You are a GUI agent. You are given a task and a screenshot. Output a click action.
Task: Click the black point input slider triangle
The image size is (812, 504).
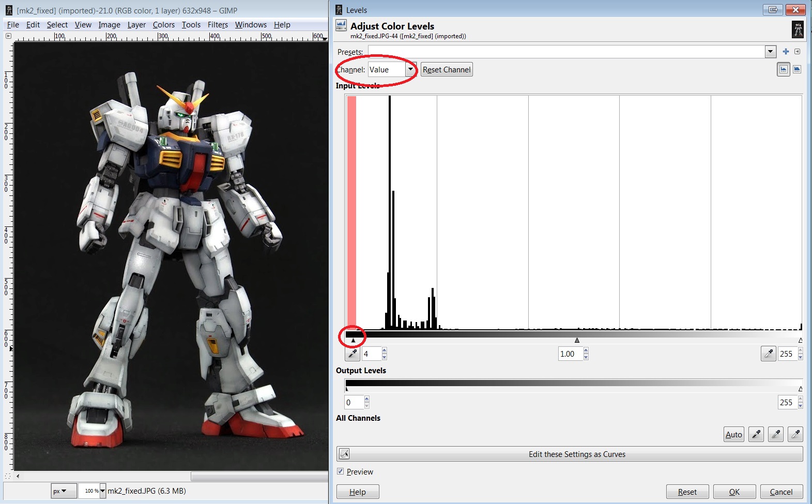353,340
